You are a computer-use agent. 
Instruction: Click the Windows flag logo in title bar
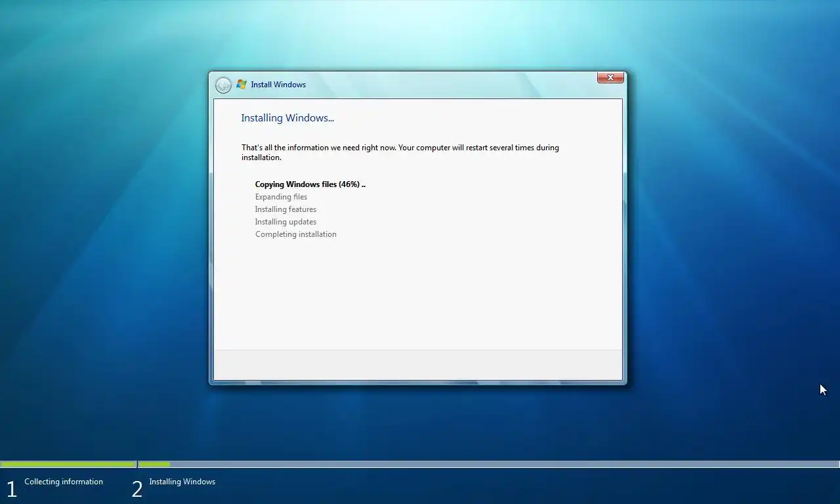(x=241, y=85)
